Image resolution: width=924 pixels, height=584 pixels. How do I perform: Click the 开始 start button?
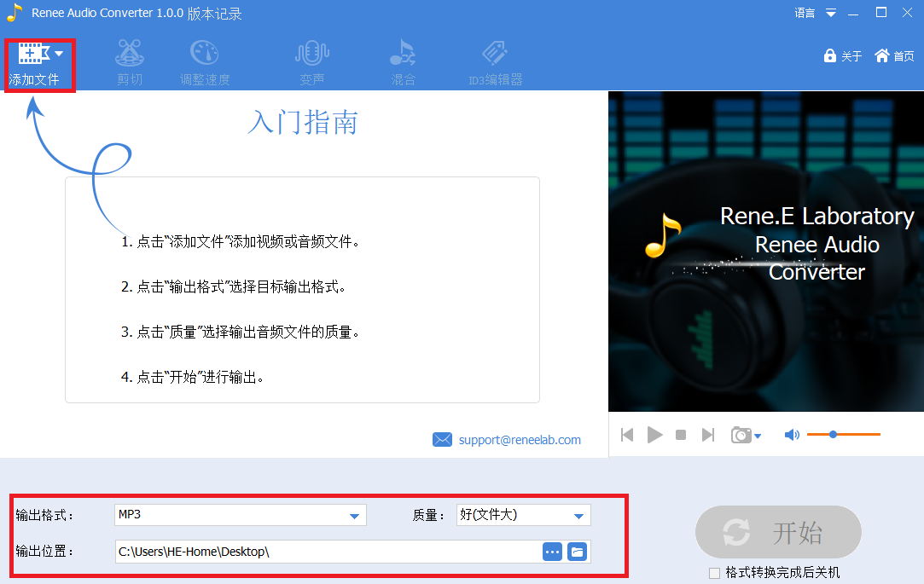coord(778,532)
